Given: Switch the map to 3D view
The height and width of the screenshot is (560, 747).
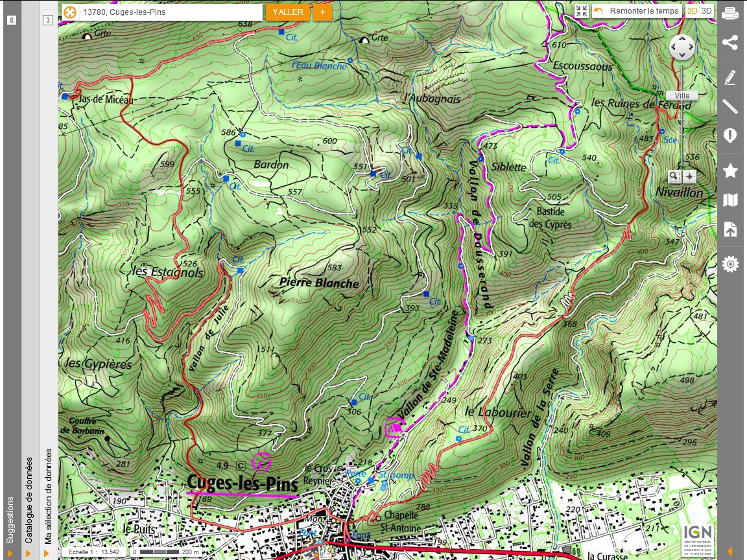Looking at the screenshot, I should click(x=707, y=11).
